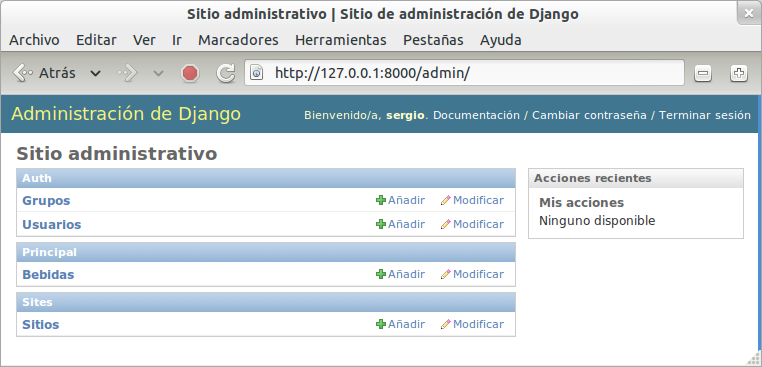Screen dimensions: 762x367
Task: Click Modificar link in Sitios row
Action: pyautogui.click(x=478, y=324)
